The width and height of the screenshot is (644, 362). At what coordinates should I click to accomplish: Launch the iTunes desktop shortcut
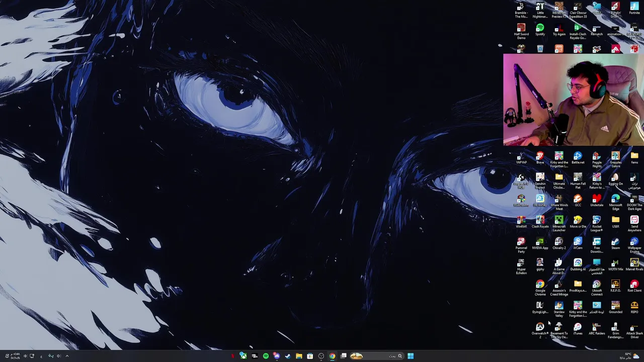(x=578, y=329)
